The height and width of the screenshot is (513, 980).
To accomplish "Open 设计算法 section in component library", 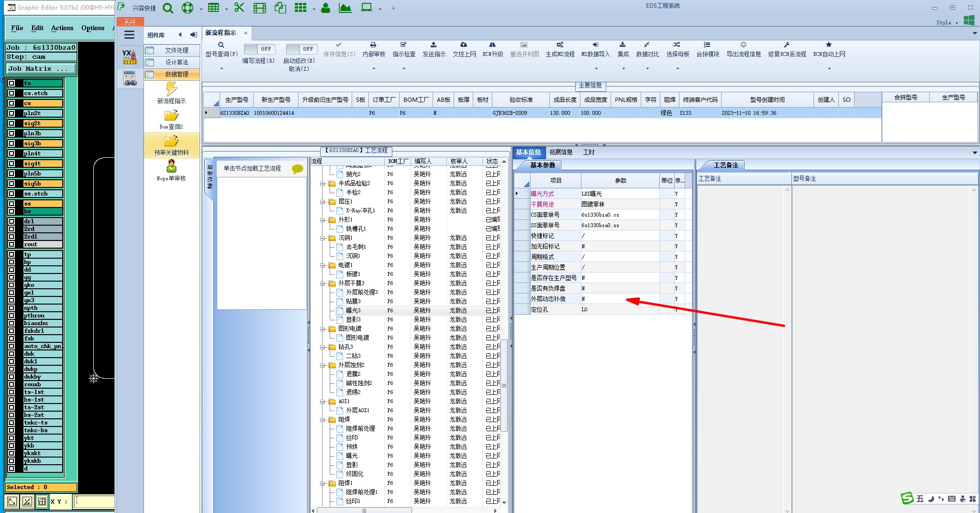I will [172, 62].
